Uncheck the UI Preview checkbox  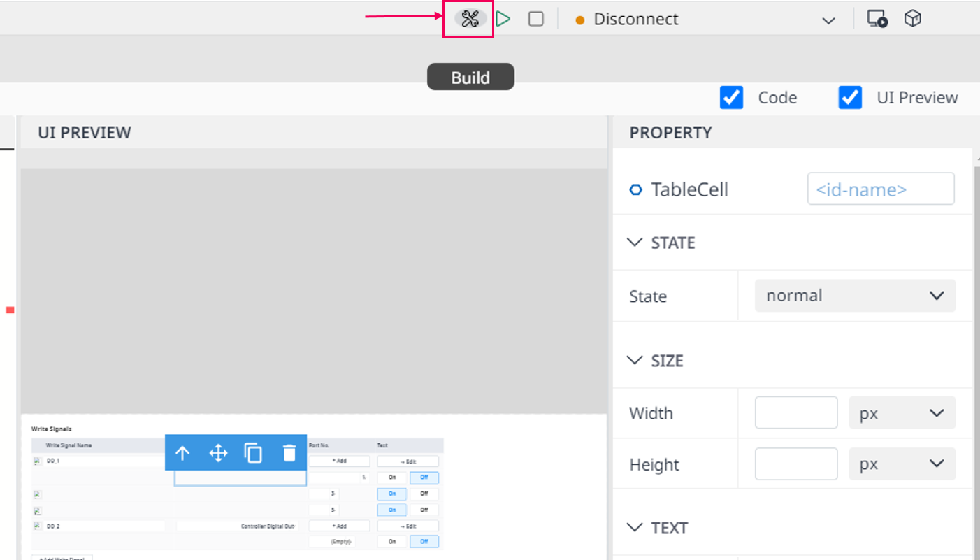click(x=850, y=98)
